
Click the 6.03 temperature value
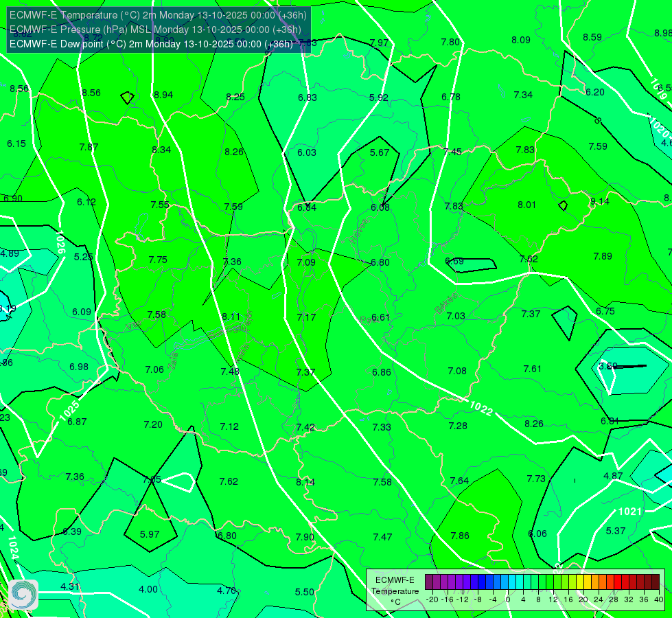(x=307, y=152)
